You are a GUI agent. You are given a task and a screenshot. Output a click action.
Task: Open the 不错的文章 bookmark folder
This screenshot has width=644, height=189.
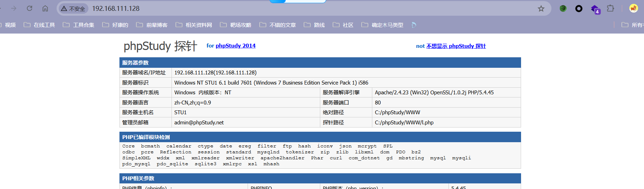point(278,25)
